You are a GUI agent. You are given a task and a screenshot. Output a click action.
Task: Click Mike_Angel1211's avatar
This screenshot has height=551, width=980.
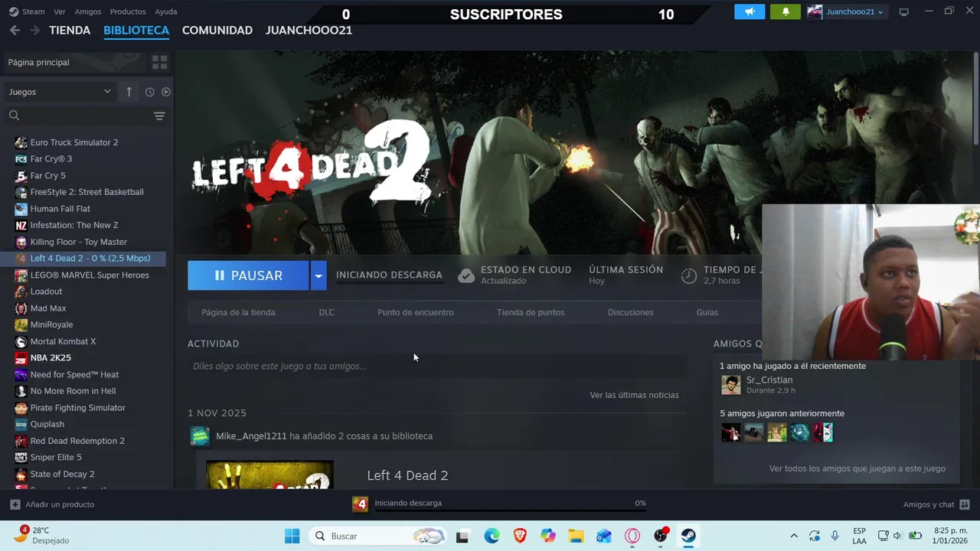pyautogui.click(x=200, y=436)
